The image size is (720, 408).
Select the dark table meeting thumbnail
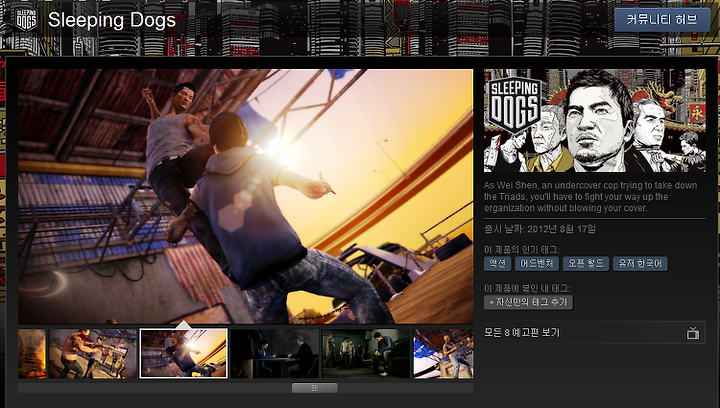click(x=275, y=353)
